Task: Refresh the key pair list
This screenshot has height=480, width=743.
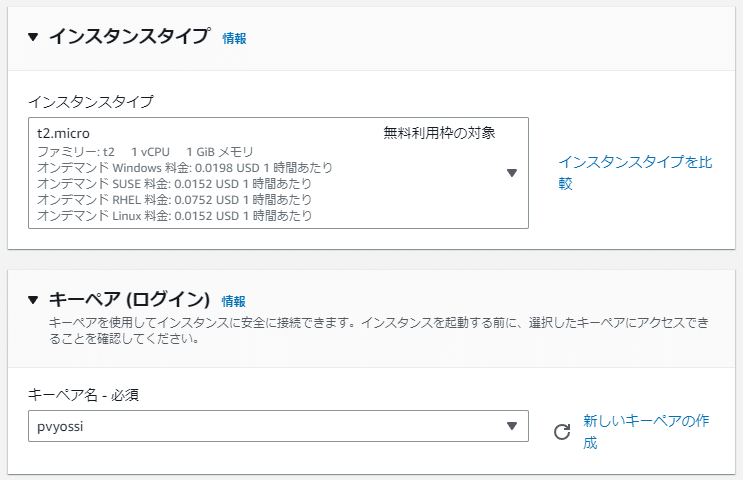Action: pos(562,432)
